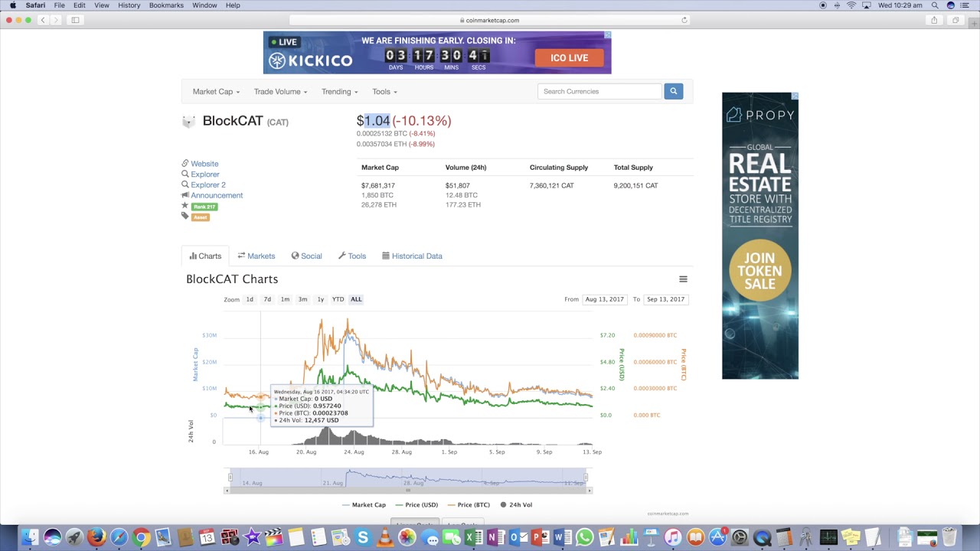Set chart zoom to 1d
Viewport: 980px width, 551px height.
click(x=250, y=299)
